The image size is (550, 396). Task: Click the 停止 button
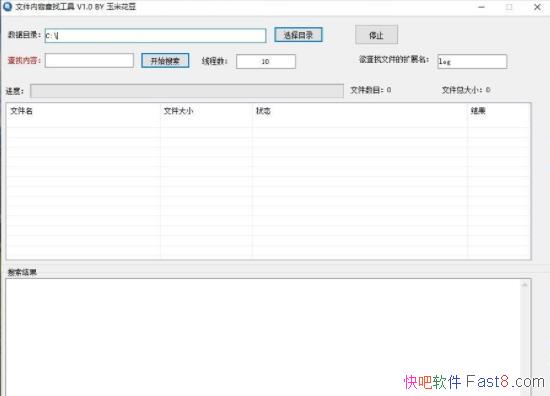[x=376, y=35]
